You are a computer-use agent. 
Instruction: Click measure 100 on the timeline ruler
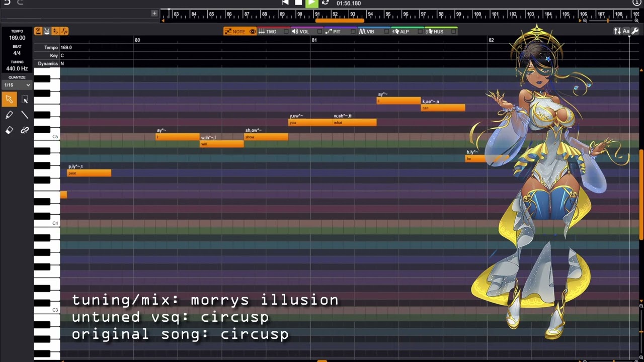pyautogui.click(x=477, y=14)
